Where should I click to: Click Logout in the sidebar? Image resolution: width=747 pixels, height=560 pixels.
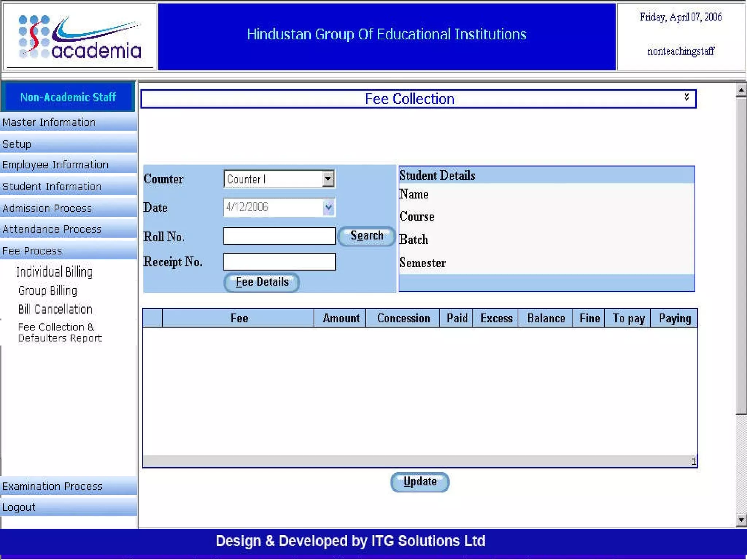click(x=19, y=507)
